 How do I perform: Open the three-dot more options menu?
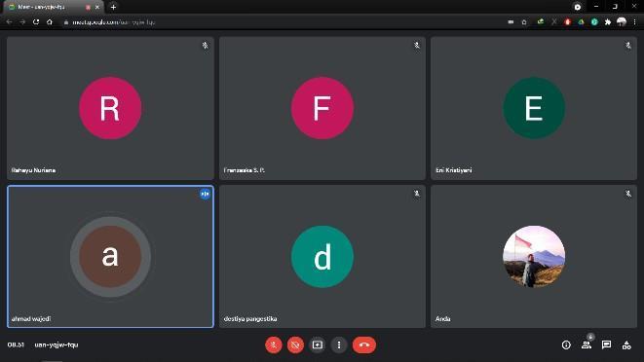[339, 344]
